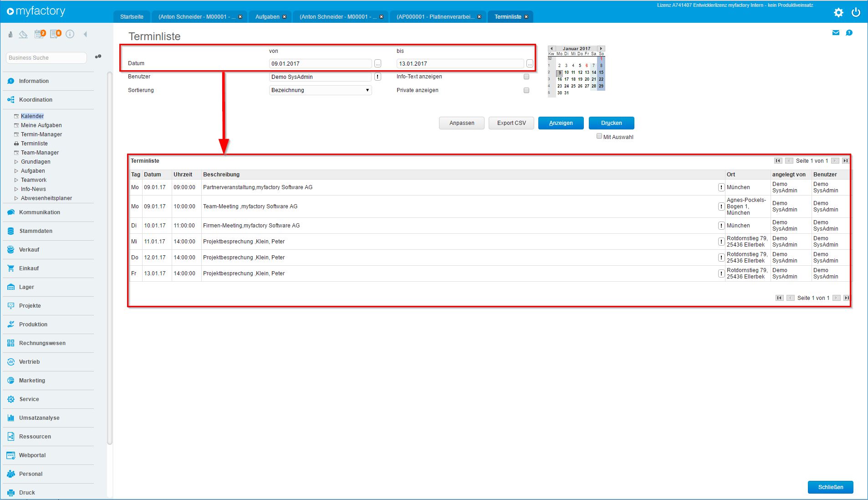Open Team-Manager tree item
Screen dimensions: 868x500
(40, 153)
